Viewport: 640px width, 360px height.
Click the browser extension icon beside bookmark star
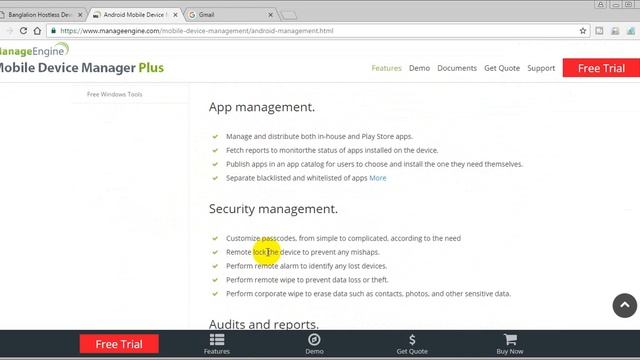[599, 31]
